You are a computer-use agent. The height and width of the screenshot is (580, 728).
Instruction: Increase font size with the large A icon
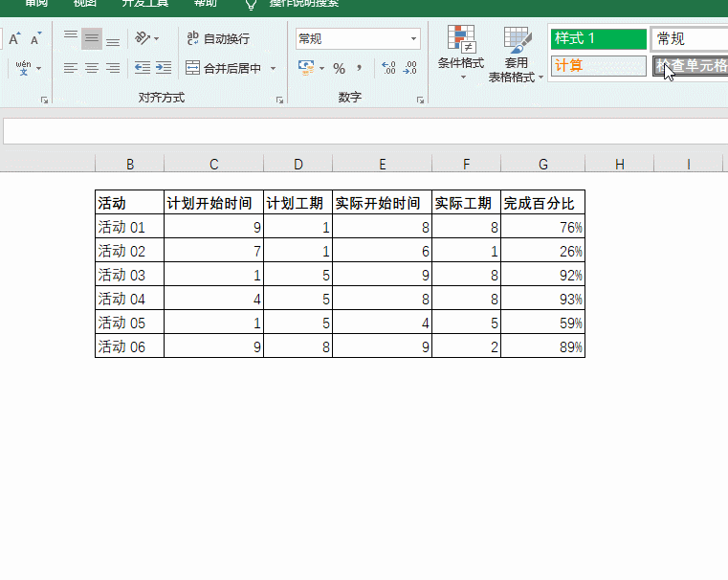point(14,38)
